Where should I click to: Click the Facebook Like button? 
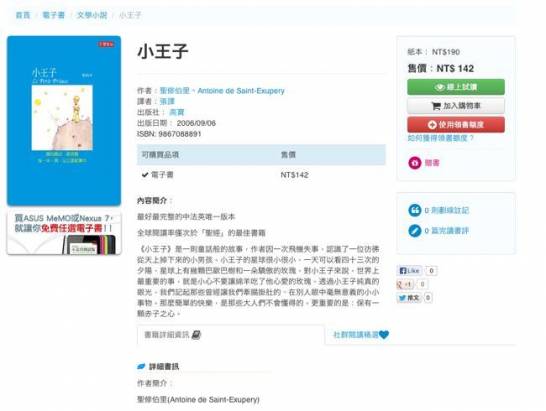(x=410, y=271)
